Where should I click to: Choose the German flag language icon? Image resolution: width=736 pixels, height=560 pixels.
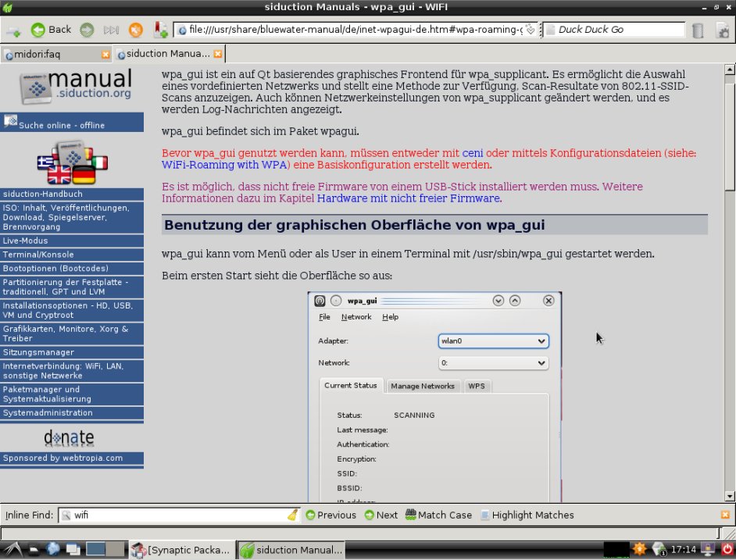coord(84,175)
